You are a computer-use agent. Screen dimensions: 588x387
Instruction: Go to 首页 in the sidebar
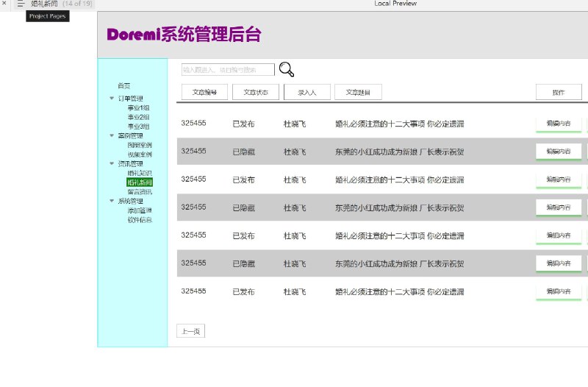tap(123, 85)
